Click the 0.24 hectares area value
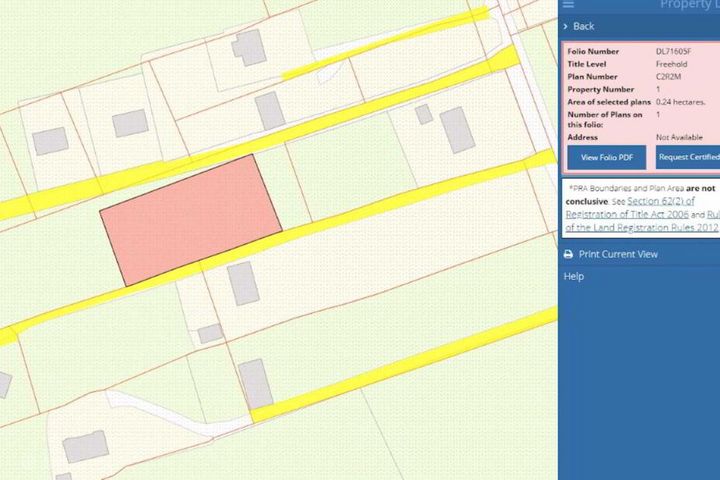 pyautogui.click(x=681, y=102)
